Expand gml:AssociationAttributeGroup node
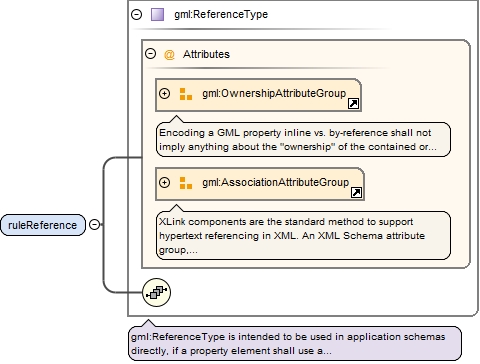This screenshot has width=480, height=364. coord(164,182)
